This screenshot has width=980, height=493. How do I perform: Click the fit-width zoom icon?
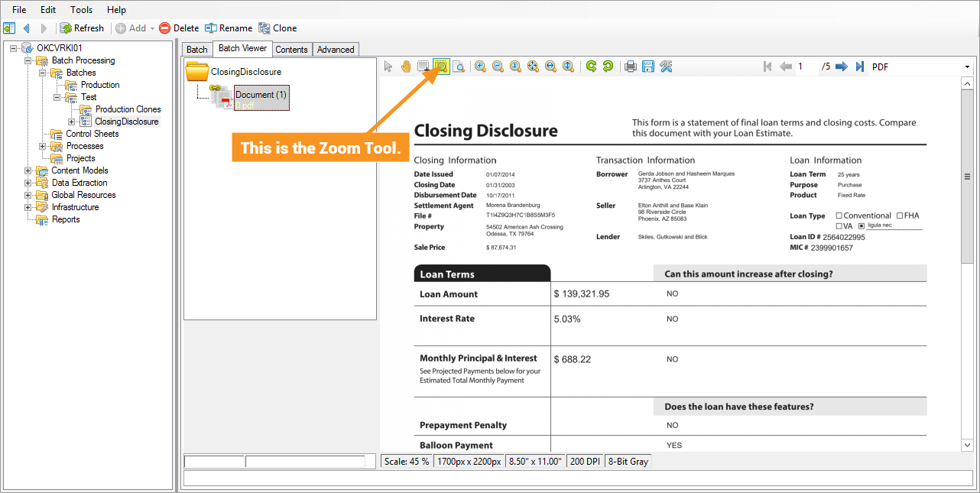550,66
